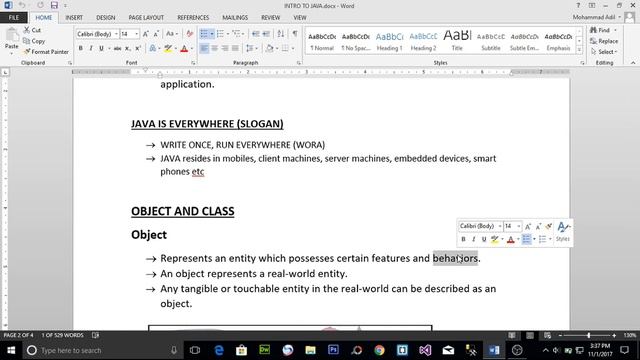Toggle Subscript in the ribbon
This screenshot has width=640, height=360.
pos(128,49)
